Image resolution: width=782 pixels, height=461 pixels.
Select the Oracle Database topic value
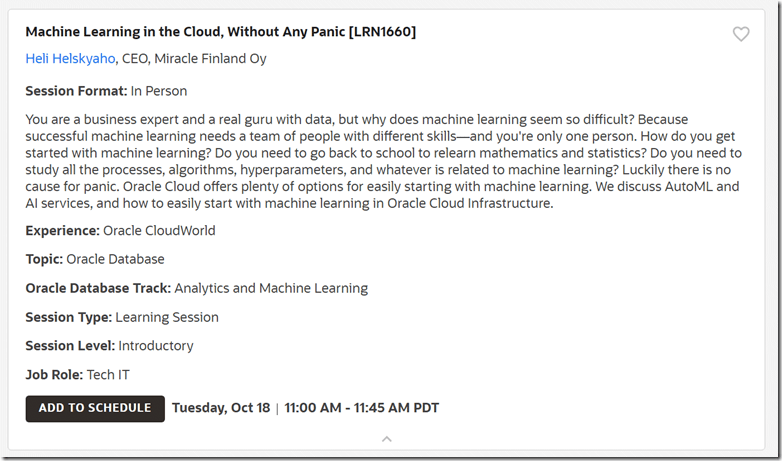[x=115, y=260]
